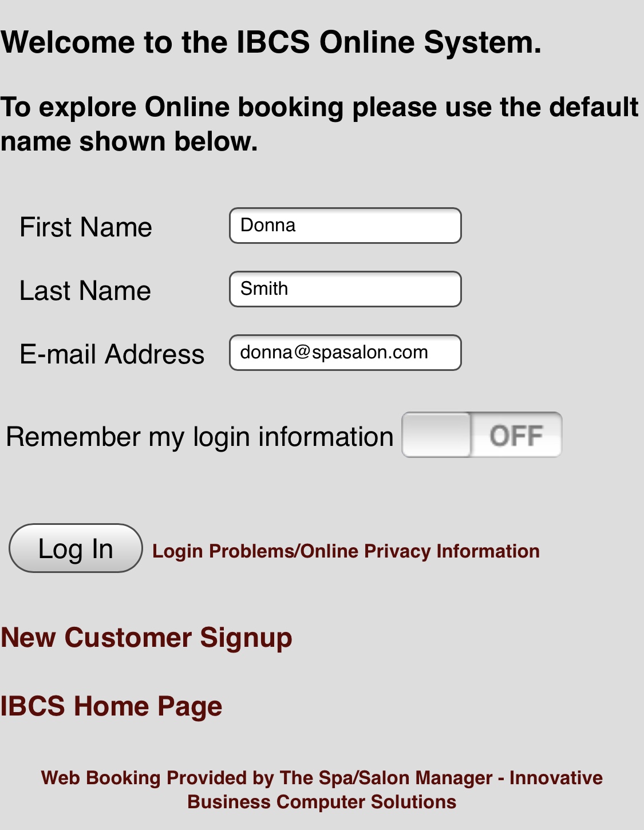Enable the Remember my login switch
The height and width of the screenshot is (830, 644).
[481, 435]
